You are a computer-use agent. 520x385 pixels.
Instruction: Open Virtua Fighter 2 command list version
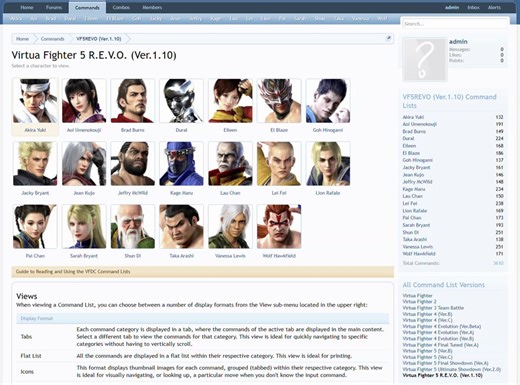419,302
